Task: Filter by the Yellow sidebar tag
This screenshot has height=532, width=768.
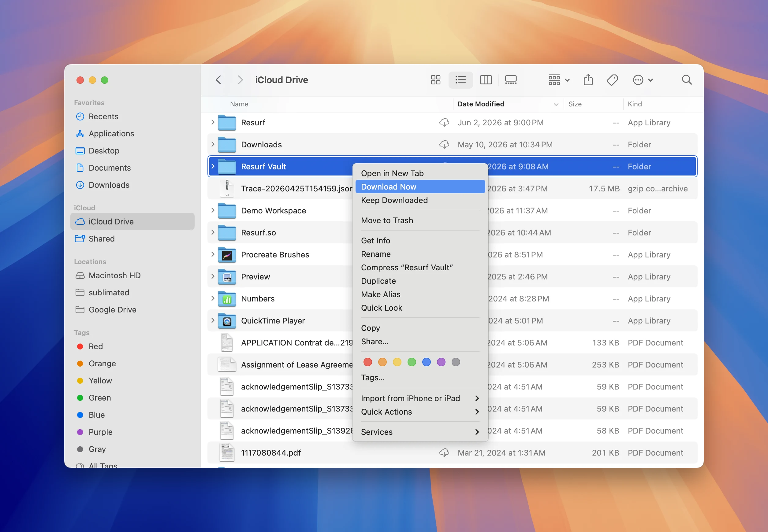Action: pyautogui.click(x=132, y=381)
